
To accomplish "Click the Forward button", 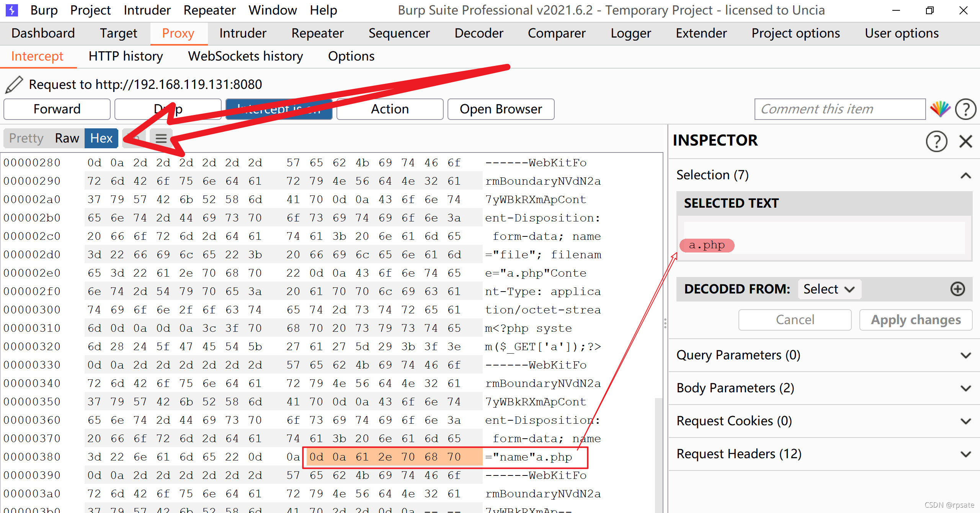I will click(x=57, y=110).
